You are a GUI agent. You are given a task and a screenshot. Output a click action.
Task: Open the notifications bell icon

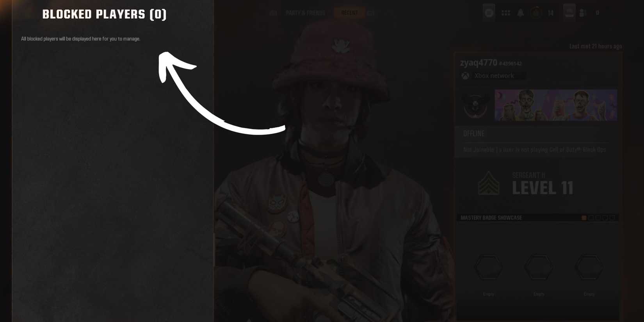[x=521, y=13]
